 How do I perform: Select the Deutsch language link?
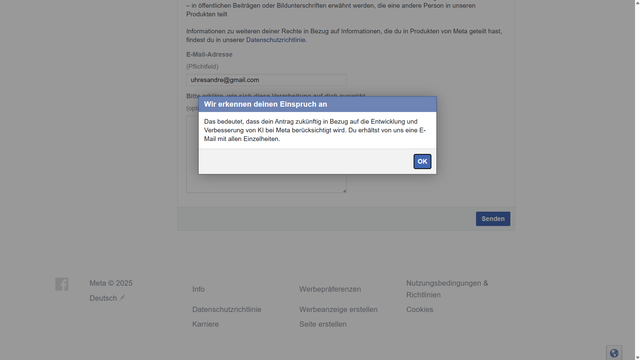coord(103,298)
